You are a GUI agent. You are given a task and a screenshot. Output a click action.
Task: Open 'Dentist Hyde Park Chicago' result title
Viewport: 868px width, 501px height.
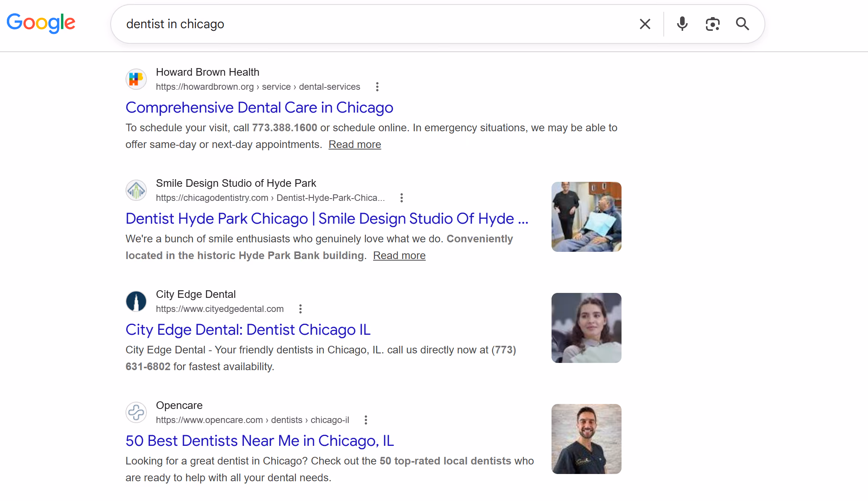coord(327,219)
